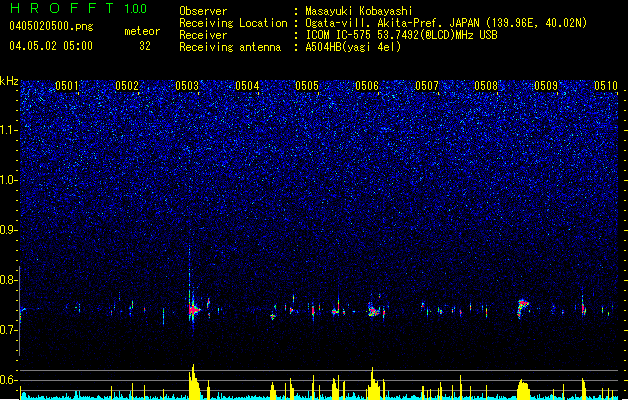
Task: Click the tallest yellow intensity peak after 0503
Action: (194, 382)
